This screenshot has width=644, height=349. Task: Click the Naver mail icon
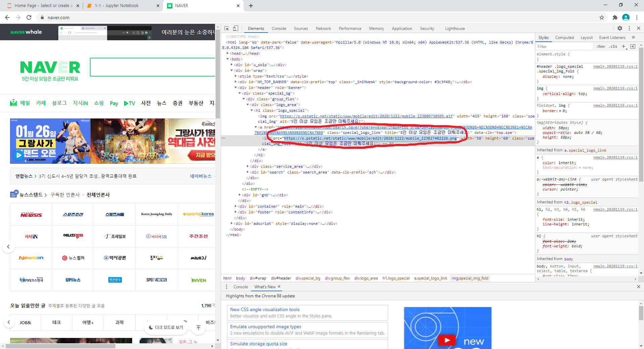(13, 103)
